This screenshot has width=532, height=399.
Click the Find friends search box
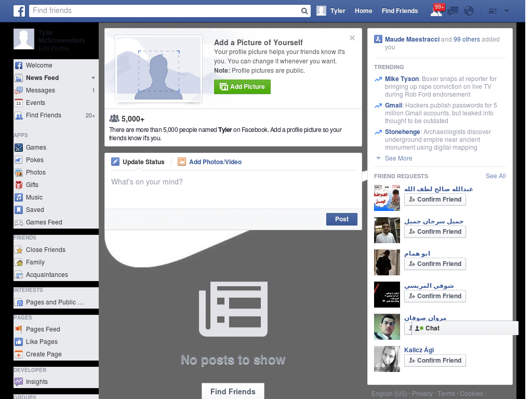click(x=165, y=11)
